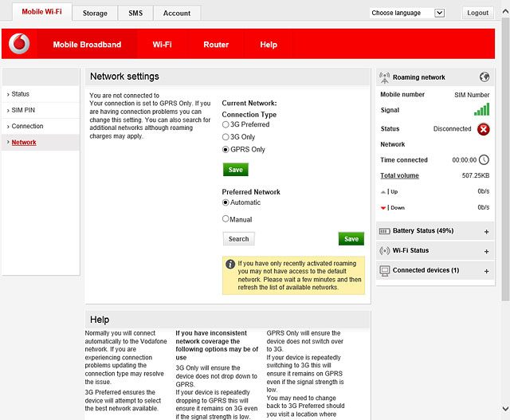Open the Router menu
Image resolution: width=510 pixels, height=420 pixels.
tap(216, 45)
